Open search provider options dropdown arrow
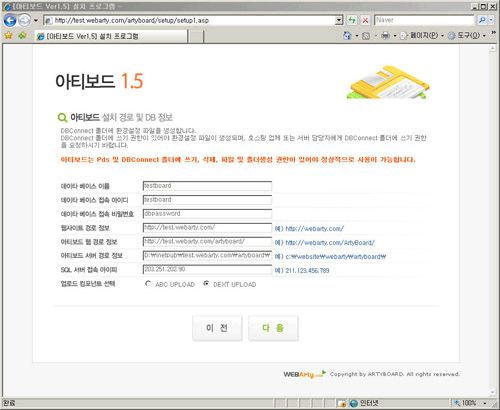This screenshot has width=500, height=410. 491,20
